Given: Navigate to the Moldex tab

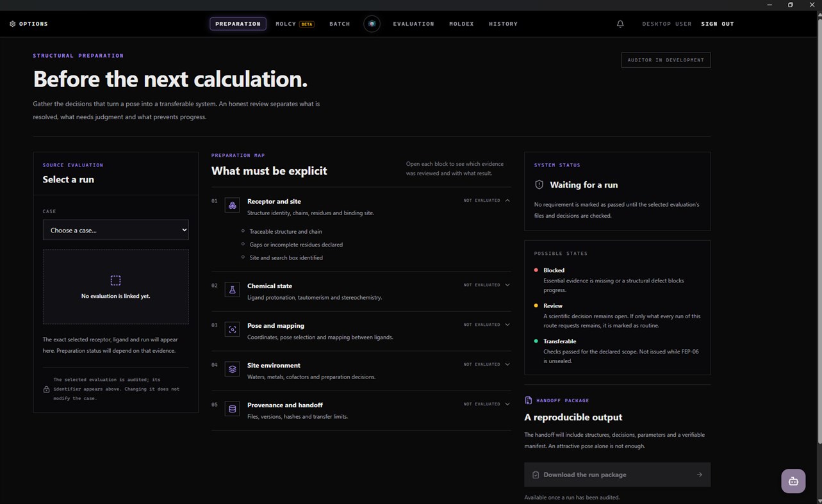Looking at the screenshot, I should point(461,24).
